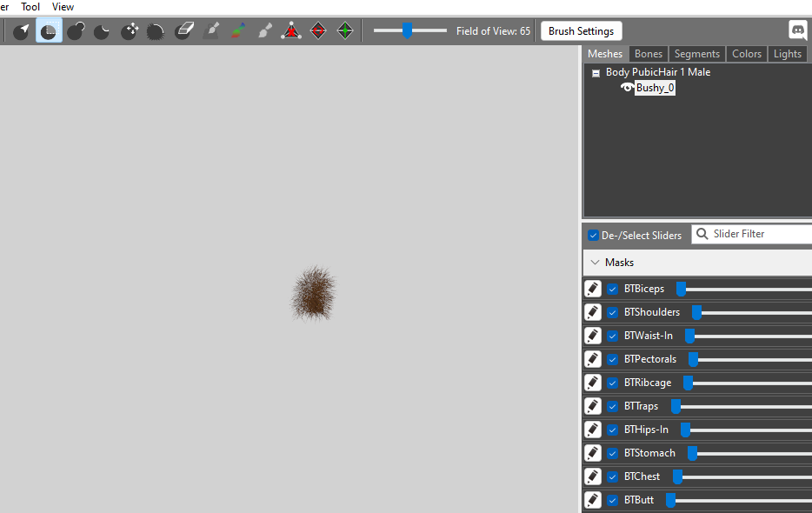Select the Move brush tool
Screen dimensions: 812x513
(130, 31)
